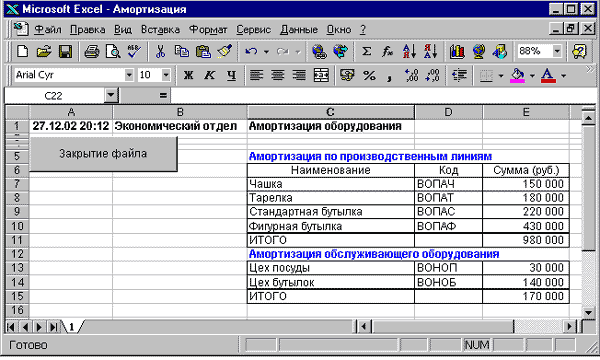600x360 pixels.
Task: Expand undo history dropdown arrow
Action: click(x=266, y=51)
